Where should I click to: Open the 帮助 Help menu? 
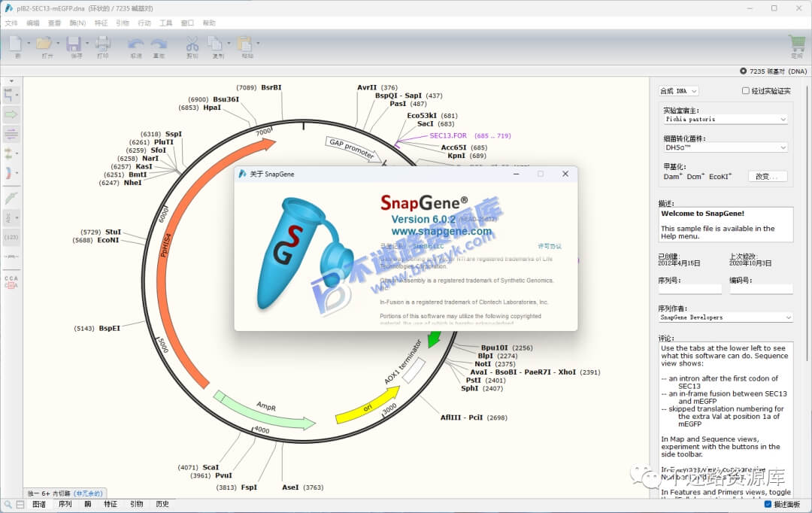[x=209, y=23]
